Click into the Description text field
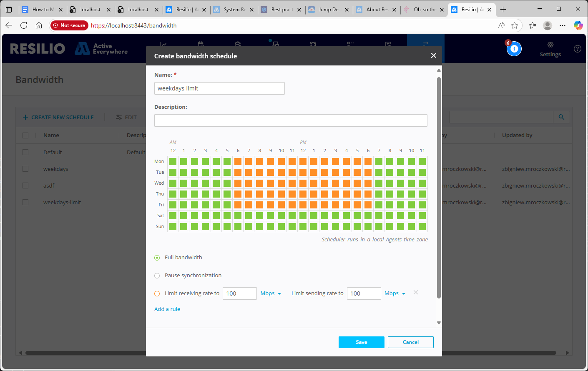The image size is (588, 371). [x=291, y=120]
